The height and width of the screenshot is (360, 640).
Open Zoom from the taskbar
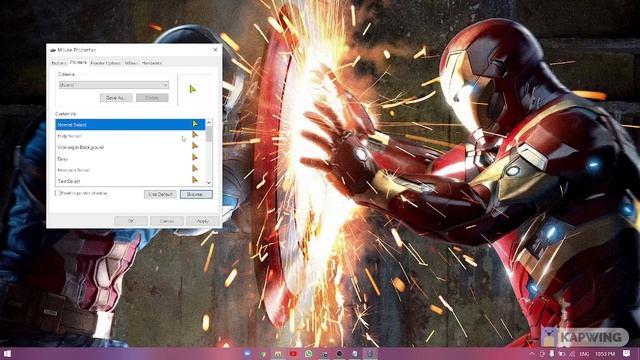(247, 353)
